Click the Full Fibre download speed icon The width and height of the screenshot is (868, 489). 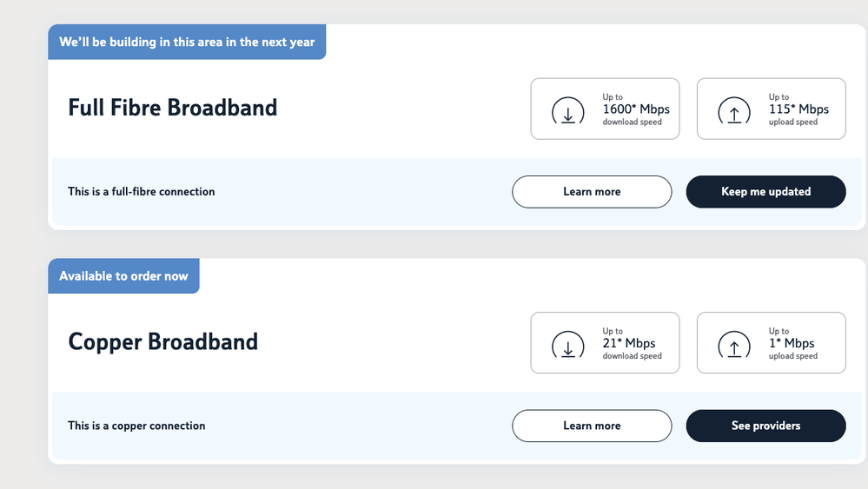[x=567, y=113]
